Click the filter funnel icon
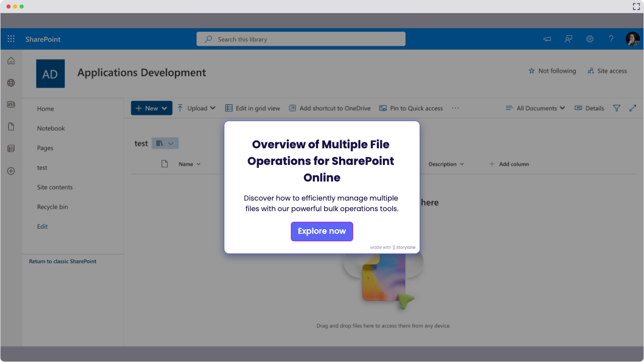Screen dimensions: 644x362 coord(617,108)
